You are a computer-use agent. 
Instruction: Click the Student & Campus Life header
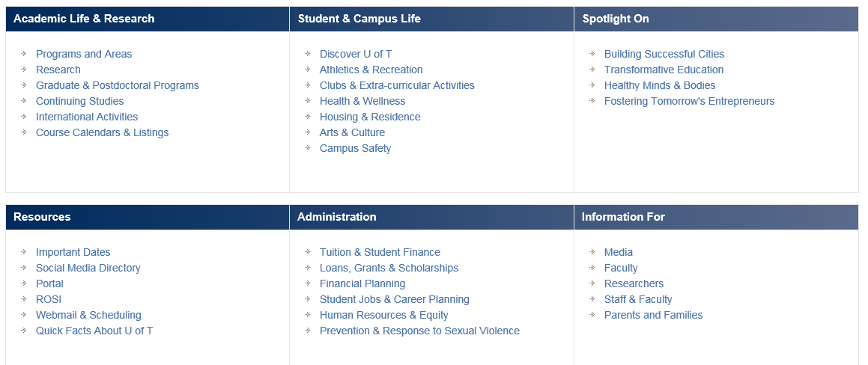359,19
